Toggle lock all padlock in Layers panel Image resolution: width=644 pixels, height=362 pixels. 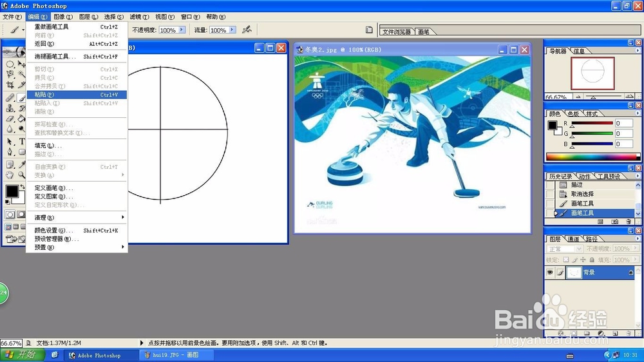coord(591,260)
